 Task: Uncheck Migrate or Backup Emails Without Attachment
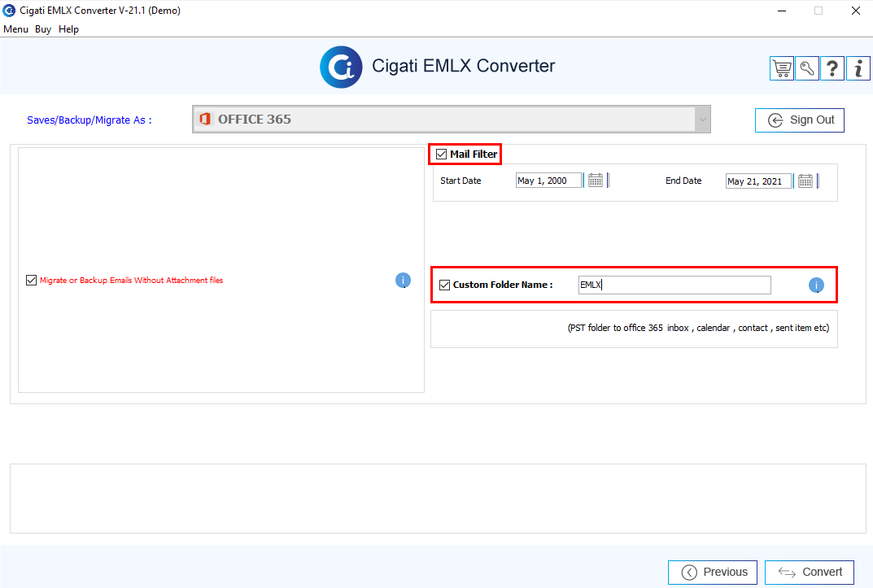pos(31,281)
